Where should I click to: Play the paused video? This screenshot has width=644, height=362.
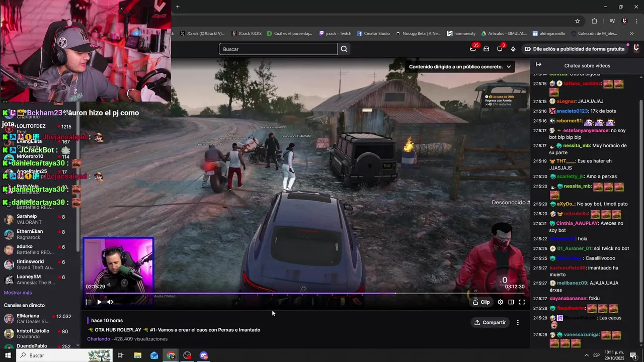[x=99, y=302]
